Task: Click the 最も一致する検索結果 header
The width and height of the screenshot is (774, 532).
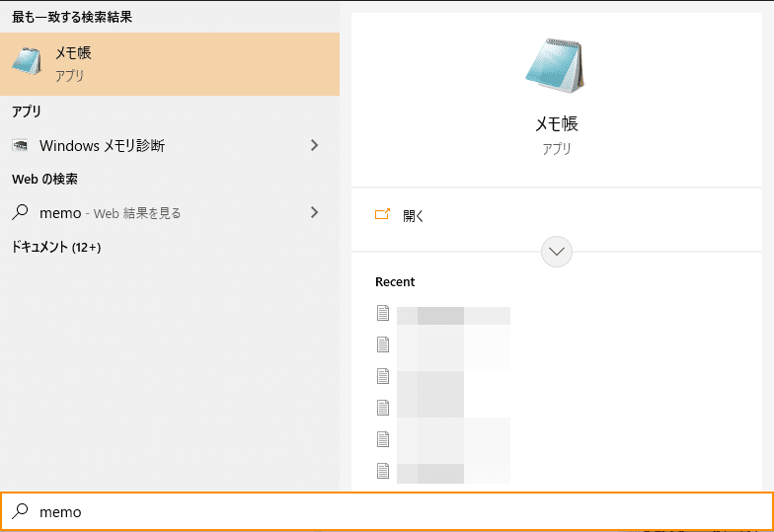Action: pyautogui.click(x=72, y=17)
